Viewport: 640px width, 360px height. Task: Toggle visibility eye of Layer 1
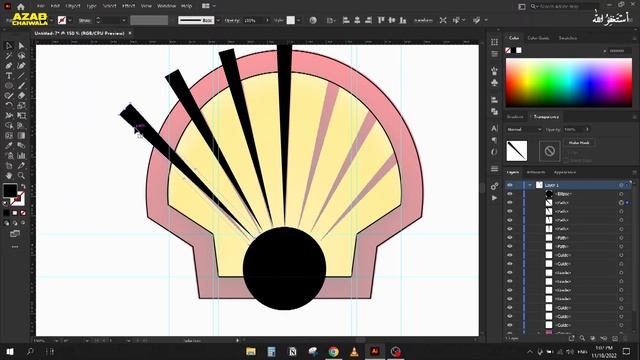(x=509, y=185)
